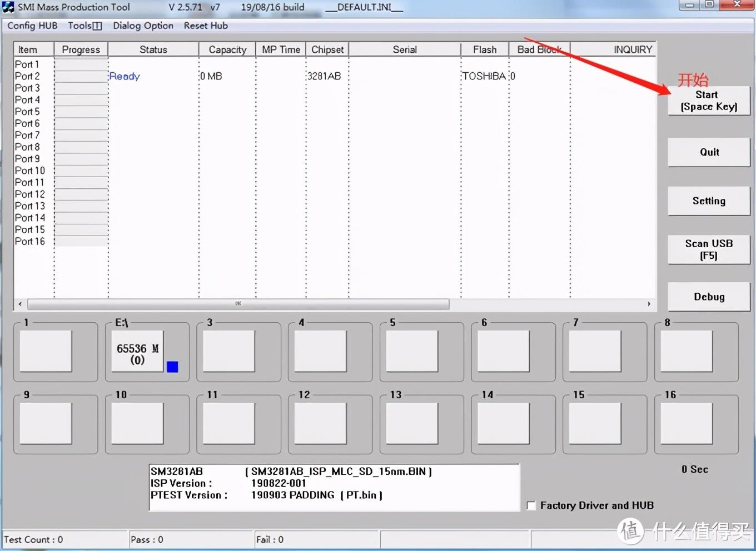Open the Tools menu

[85, 26]
